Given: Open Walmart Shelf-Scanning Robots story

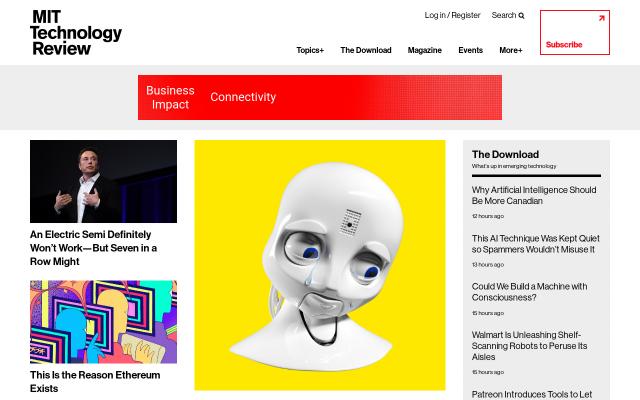Looking at the screenshot, I should (529, 346).
